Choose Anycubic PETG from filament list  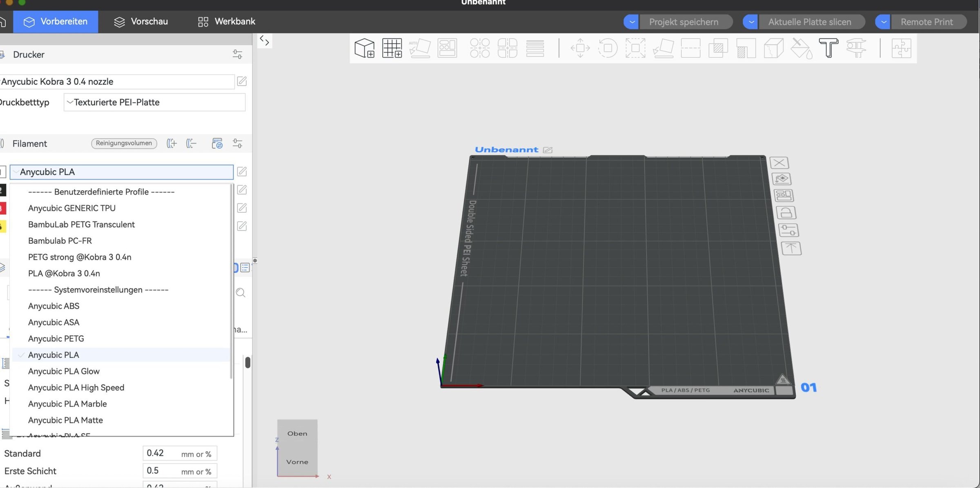click(56, 339)
